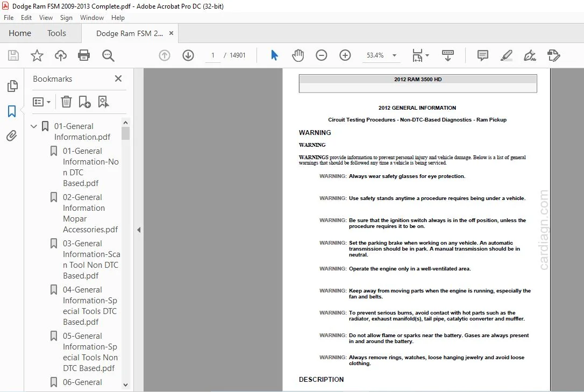Click the 14901 total page count

pos(237,55)
